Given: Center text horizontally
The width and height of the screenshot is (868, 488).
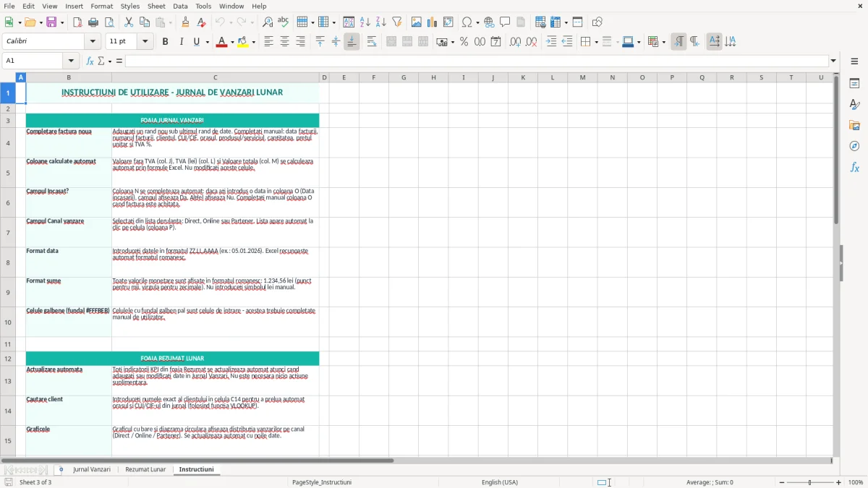Looking at the screenshot, I should pyautogui.click(x=285, y=42).
